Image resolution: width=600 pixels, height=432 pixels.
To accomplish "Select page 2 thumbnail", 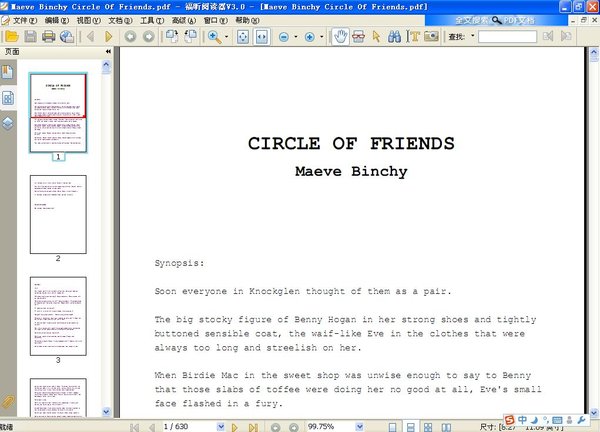I will (58, 214).
